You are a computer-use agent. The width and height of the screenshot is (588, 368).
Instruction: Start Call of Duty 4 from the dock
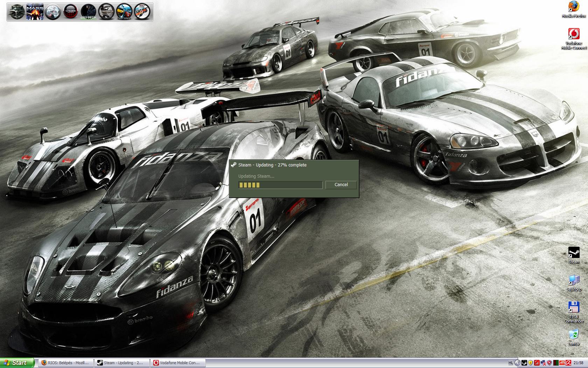pyautogui.click(x=88, y=12)
